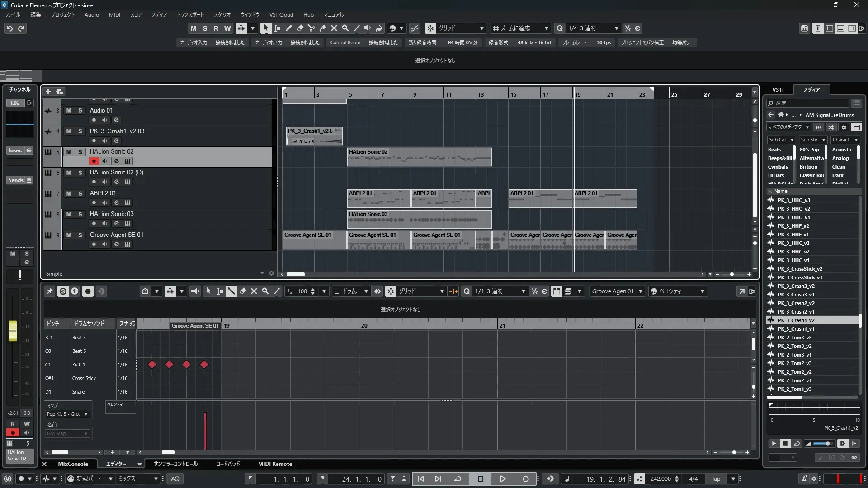Viewport: 868px width, 488px height.
Task: Select the Glue tool in main toolbar
Action: tap(323, 28)
